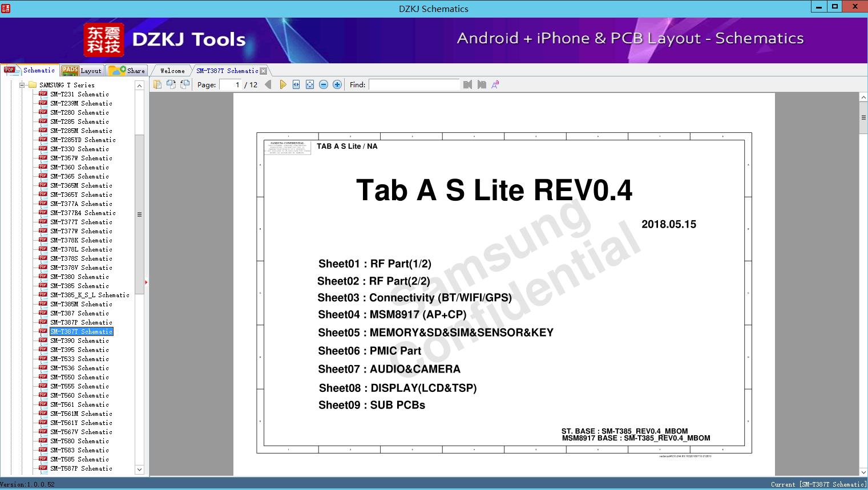This screenshot has width=868, height=490.
Task: Open SM-T231 Schematic
Action: pos(79,94)
